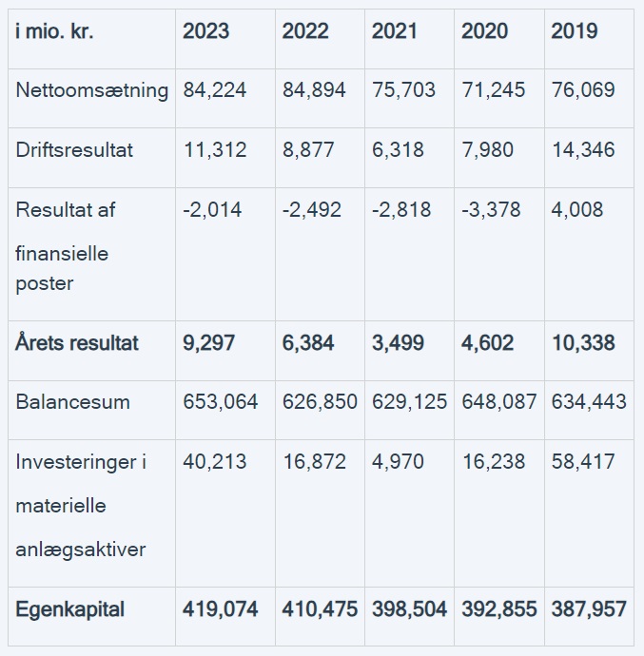644x656 pixels.
Task: Click the Nettoomsætning row label
Action: pos(91,91)
